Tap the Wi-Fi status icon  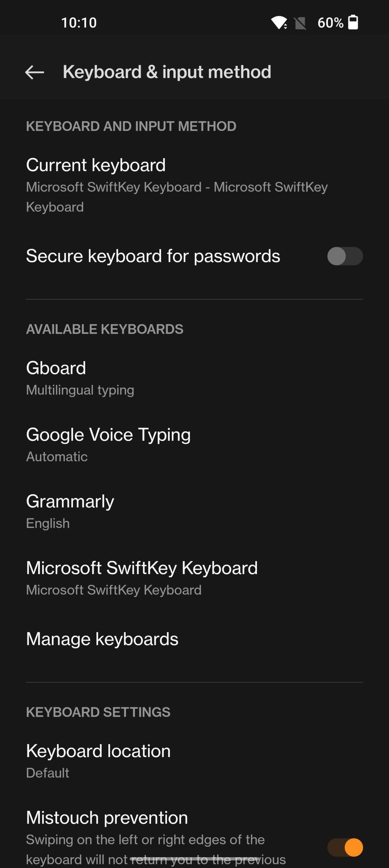(279, 23)
